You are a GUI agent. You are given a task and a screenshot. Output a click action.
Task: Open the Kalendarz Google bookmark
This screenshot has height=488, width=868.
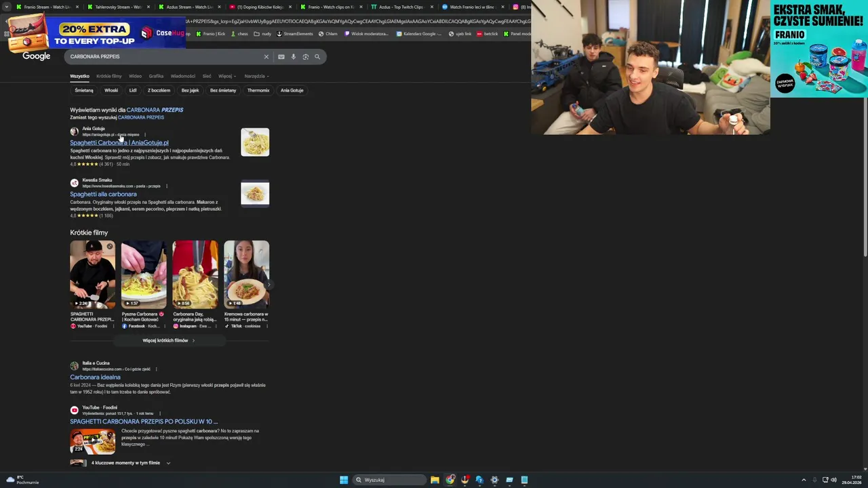coord(419,34)
